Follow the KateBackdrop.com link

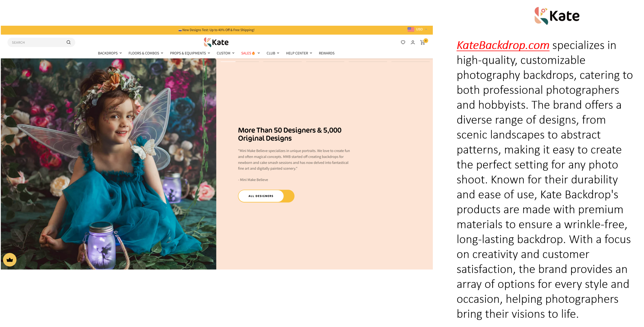click(x=503, y=45)
